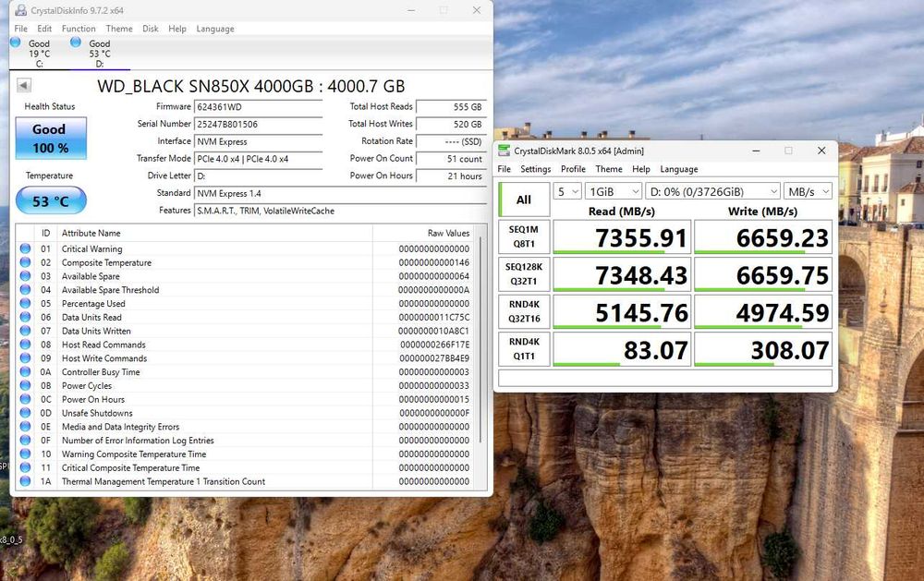Click Thermal Management Temperature 1 orb
This screenshot has height=581, width=924.
click(25, 481)
